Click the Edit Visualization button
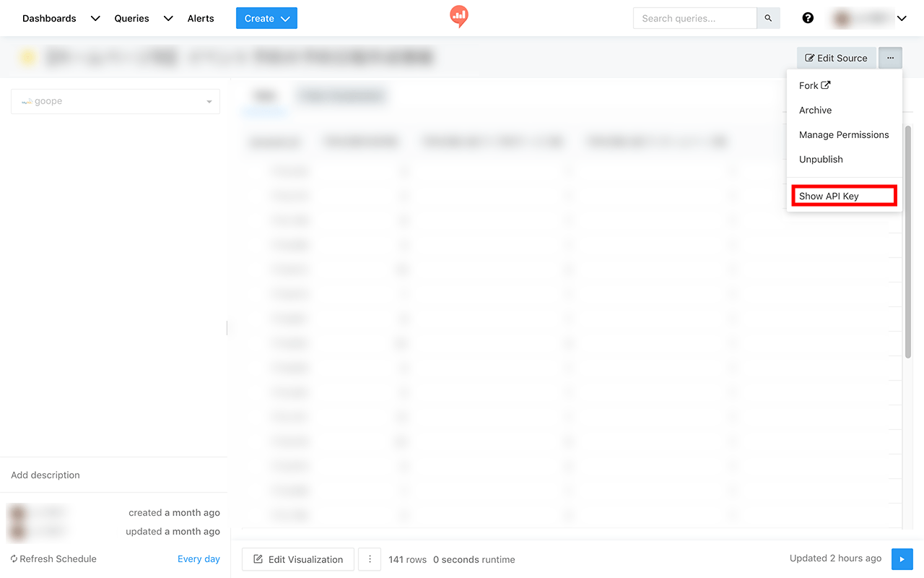The width and height of the screenshot is (924, 578). coord(298,559)
